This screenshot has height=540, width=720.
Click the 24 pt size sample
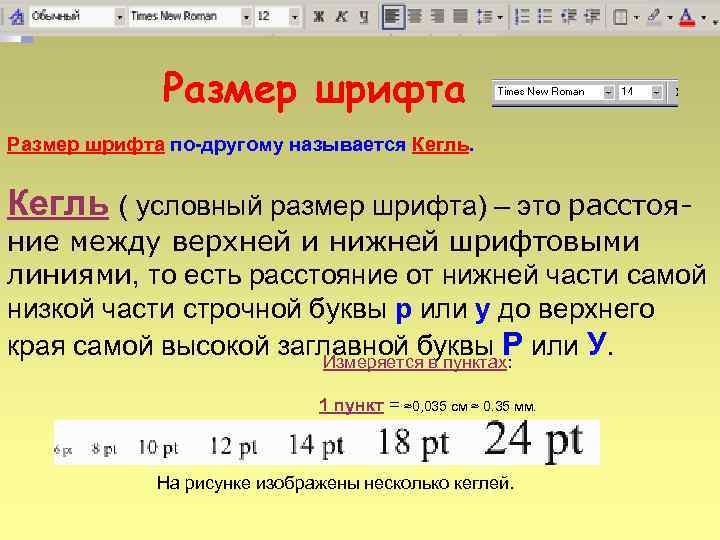pyautogui.click(x=534, y=440)
